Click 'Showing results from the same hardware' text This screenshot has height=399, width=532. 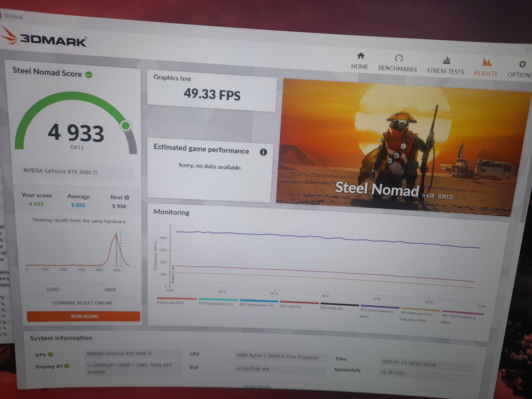pos(79,221)
